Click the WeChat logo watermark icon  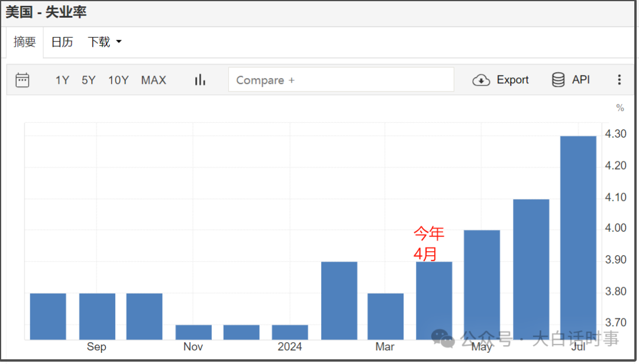point(443,339)
